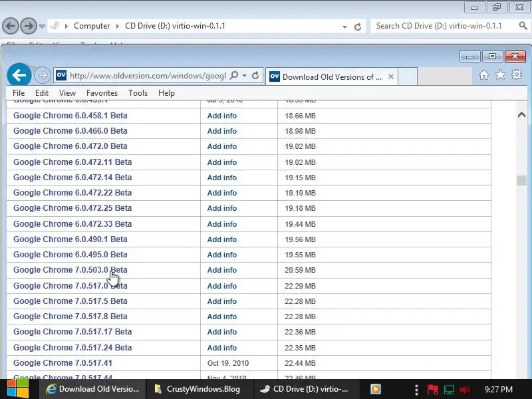This screenshot has height=399, width=532.
Task: Open Google Chrome 6.0.472.22 Beta link
Action: click(72, 193)
